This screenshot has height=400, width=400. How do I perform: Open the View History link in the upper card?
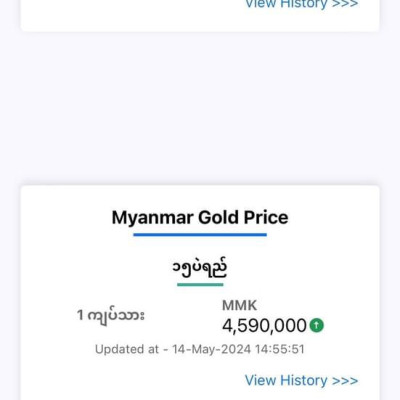coord(301,4)
